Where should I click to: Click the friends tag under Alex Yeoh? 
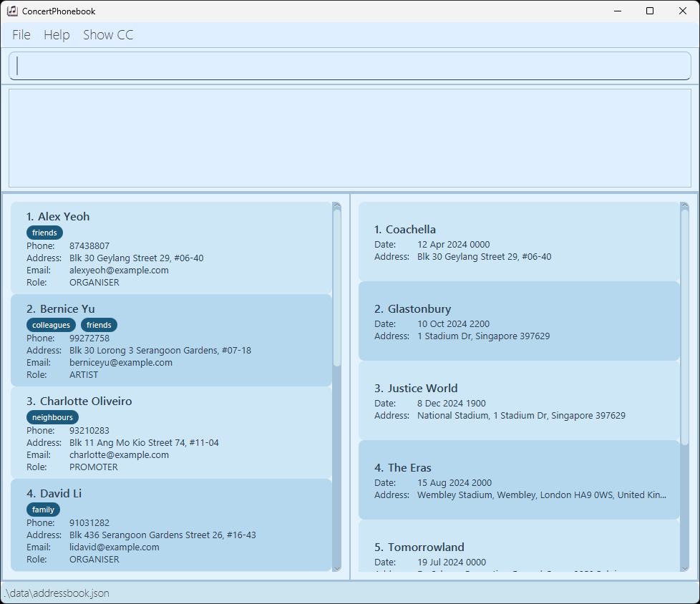(x=44, y=233)
